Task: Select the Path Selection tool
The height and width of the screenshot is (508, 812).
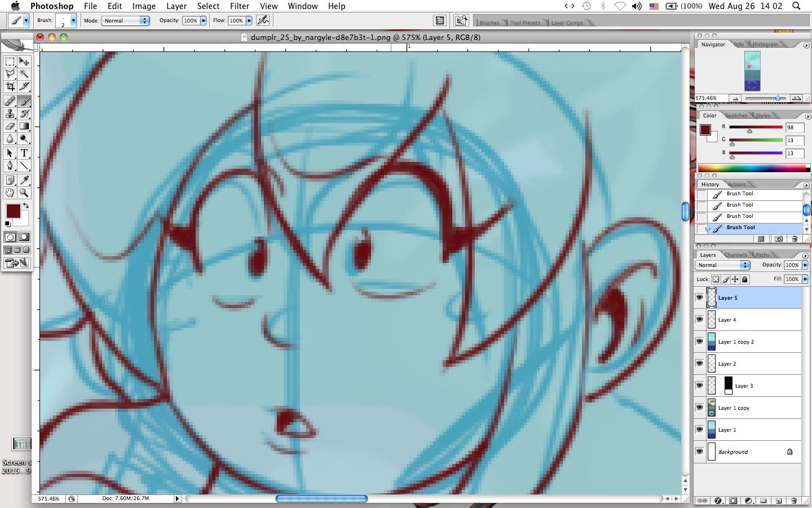Action: click(10, 153)
